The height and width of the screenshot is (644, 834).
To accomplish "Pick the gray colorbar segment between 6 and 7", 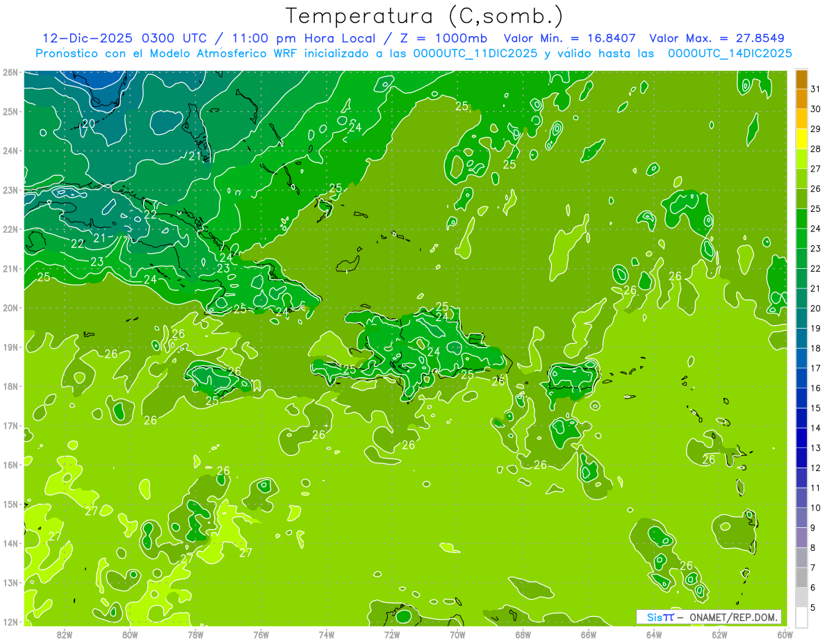I will coord(802,578).
